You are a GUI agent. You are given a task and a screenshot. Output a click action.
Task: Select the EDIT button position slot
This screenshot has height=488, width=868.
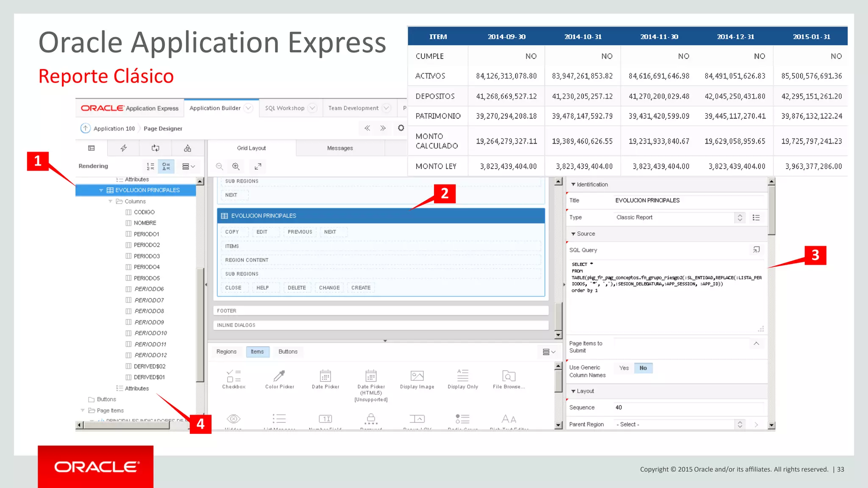coord(265,232)
